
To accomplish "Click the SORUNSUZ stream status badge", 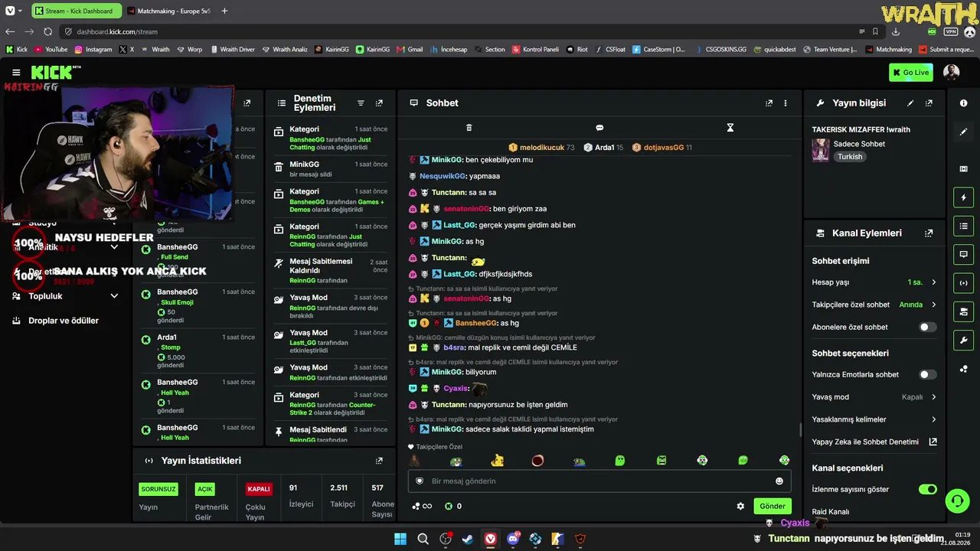I will point(158,489).
